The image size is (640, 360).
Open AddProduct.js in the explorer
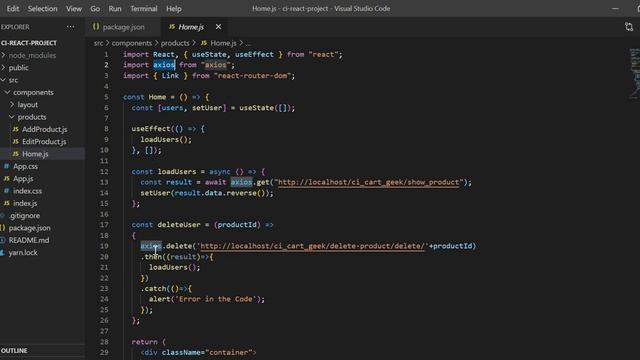tap(44, 129)
